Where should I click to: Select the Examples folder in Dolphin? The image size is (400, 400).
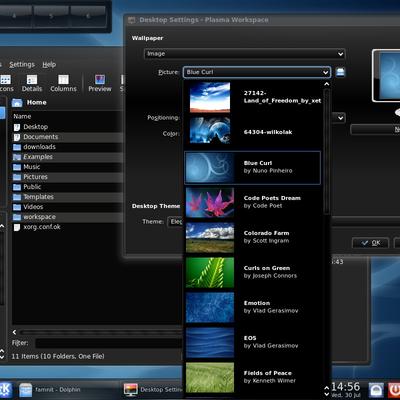[38, 157]
